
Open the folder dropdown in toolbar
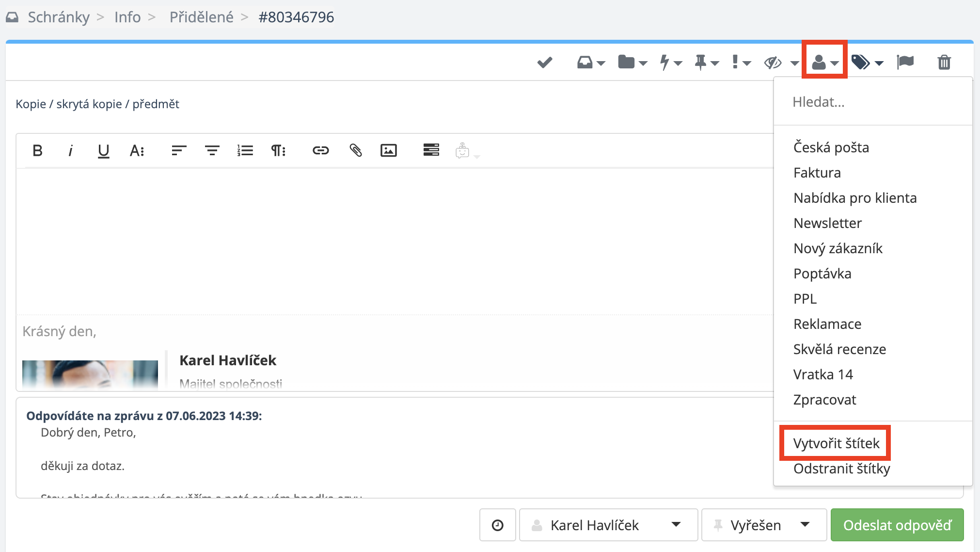(x=632, y=63)
